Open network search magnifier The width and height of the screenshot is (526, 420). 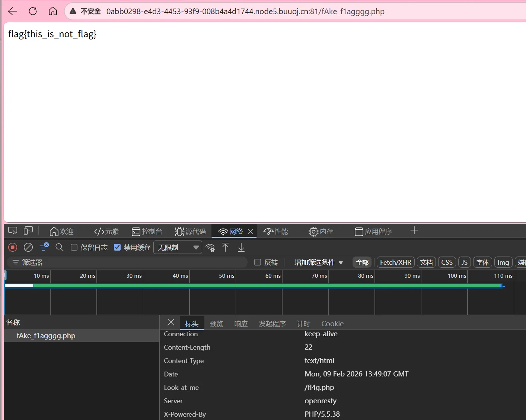pos(59,247)
